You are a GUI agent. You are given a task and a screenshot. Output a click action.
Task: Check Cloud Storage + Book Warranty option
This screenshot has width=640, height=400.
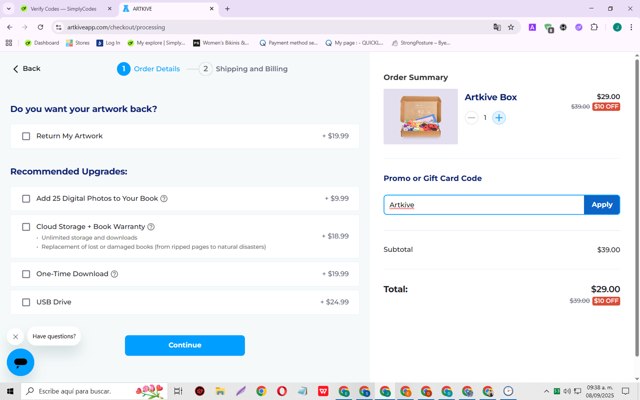[x=26, y=227]
